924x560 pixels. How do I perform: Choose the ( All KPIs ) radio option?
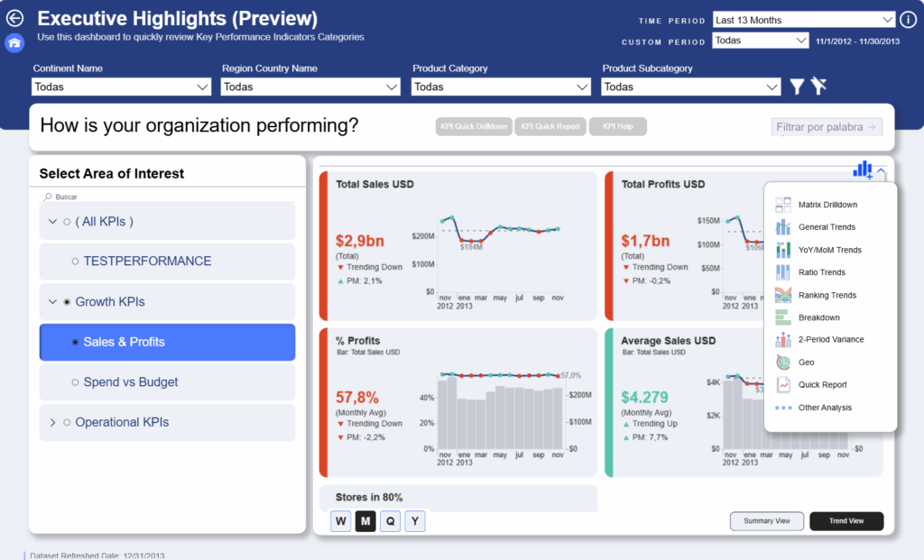67,222
